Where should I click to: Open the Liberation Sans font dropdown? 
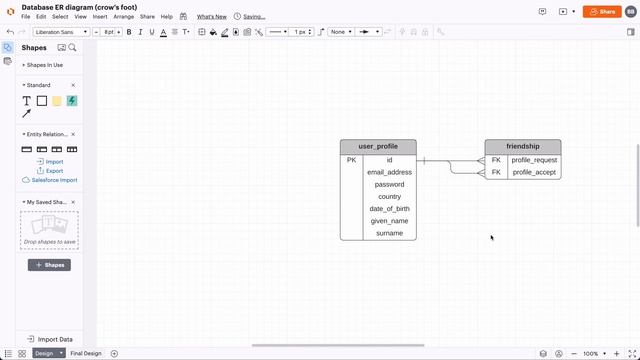pos(61,32)
